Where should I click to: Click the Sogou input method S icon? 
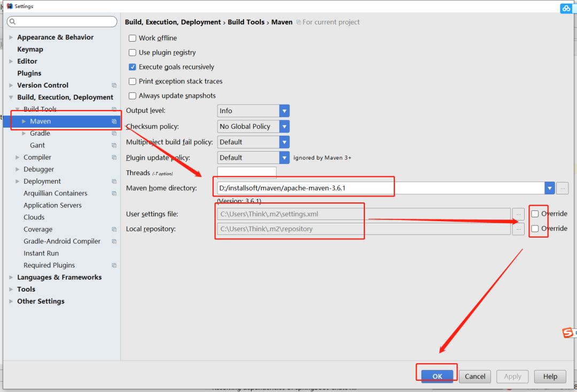pos(568,332)
